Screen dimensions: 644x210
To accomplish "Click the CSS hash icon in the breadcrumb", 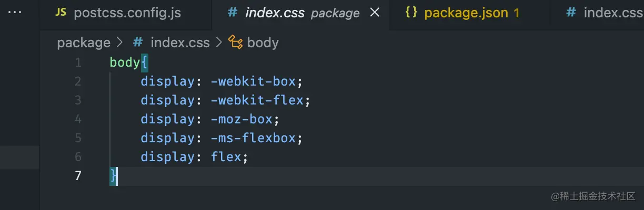I will pos(138,43).
